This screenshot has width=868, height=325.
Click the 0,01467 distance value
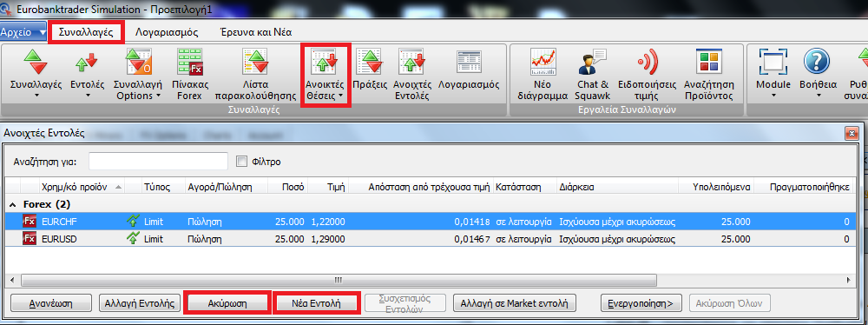click(472, 239)
